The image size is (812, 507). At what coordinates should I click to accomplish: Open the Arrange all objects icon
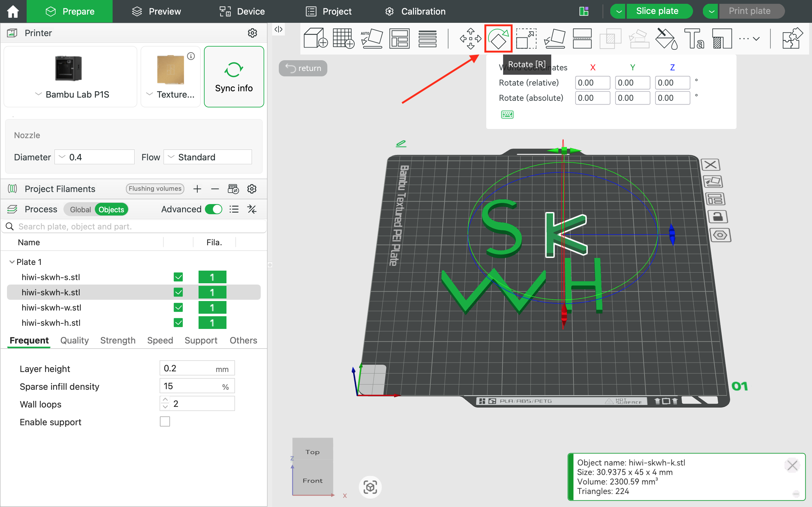(x=399, y=39)
